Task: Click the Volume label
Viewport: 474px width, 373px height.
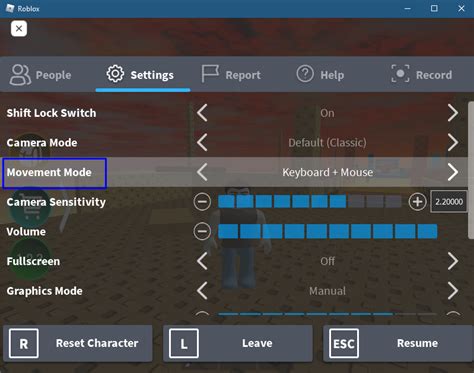Action: tap(26, 232)
